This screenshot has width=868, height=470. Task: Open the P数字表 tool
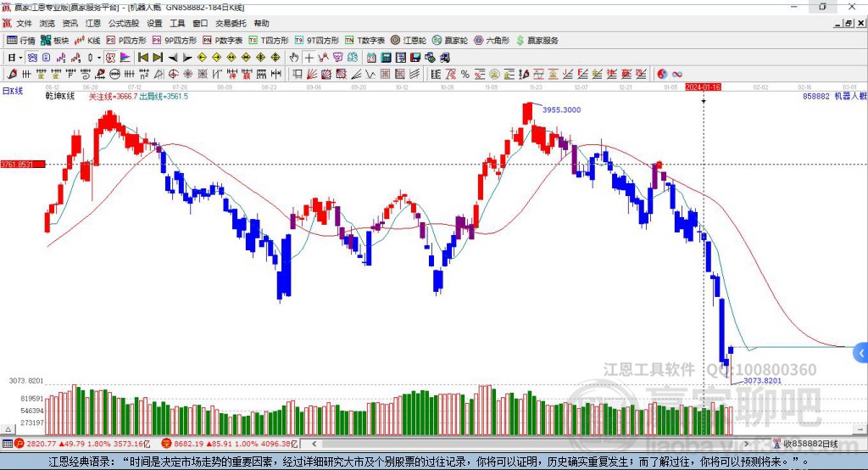[223, 41]
